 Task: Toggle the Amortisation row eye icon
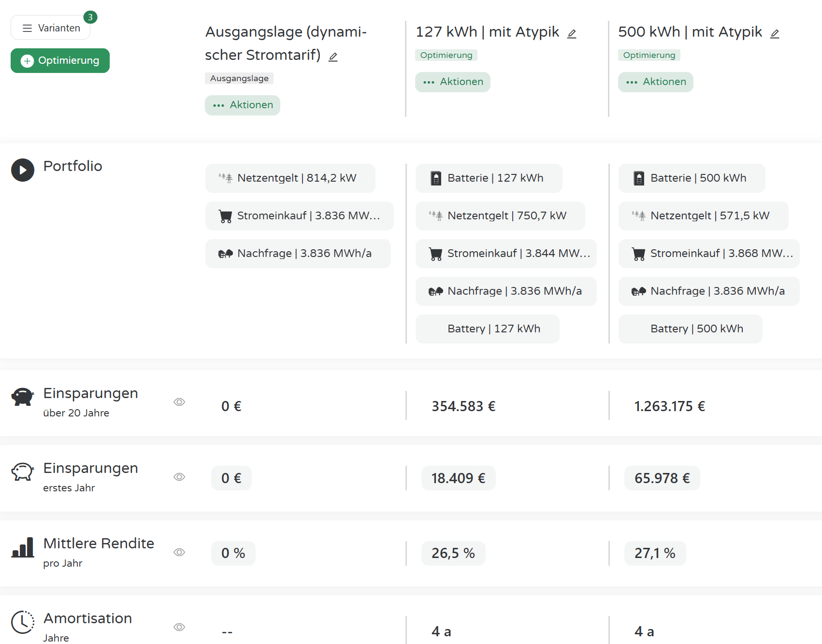click(x=179, y=627)
